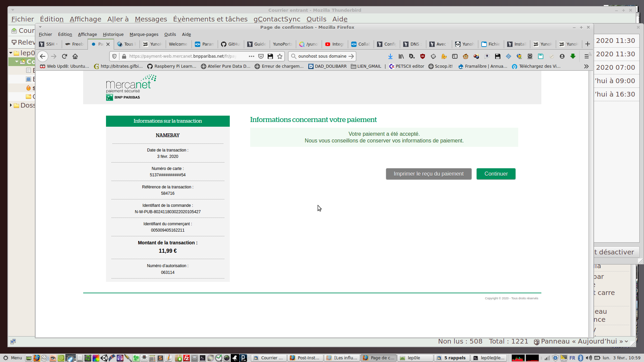Go to the Firefox home icon
This screenshot has height=362, width=644.
click(75, 56)
